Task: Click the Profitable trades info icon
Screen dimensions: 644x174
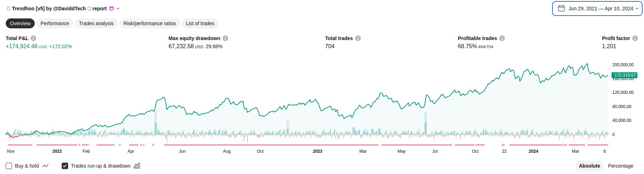Action: [x=502, y=38]
